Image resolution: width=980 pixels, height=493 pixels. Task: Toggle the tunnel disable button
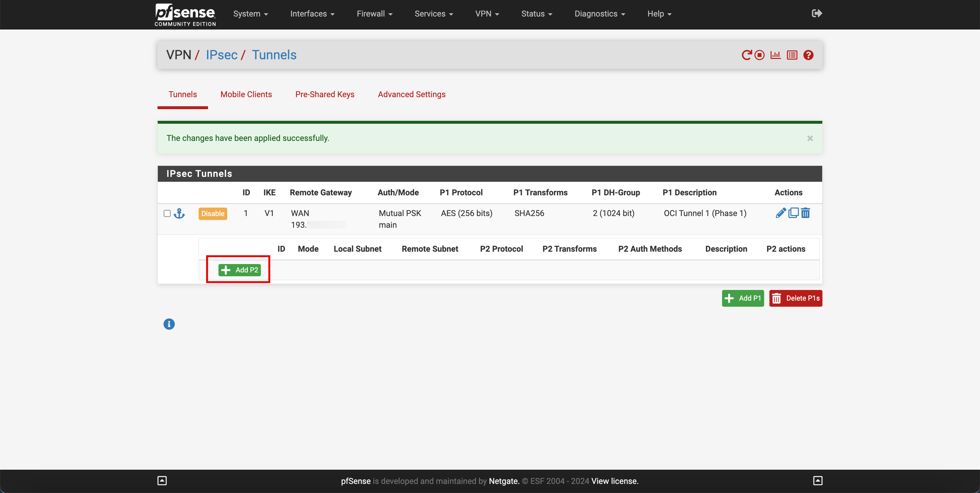click(x=213, y=213)
